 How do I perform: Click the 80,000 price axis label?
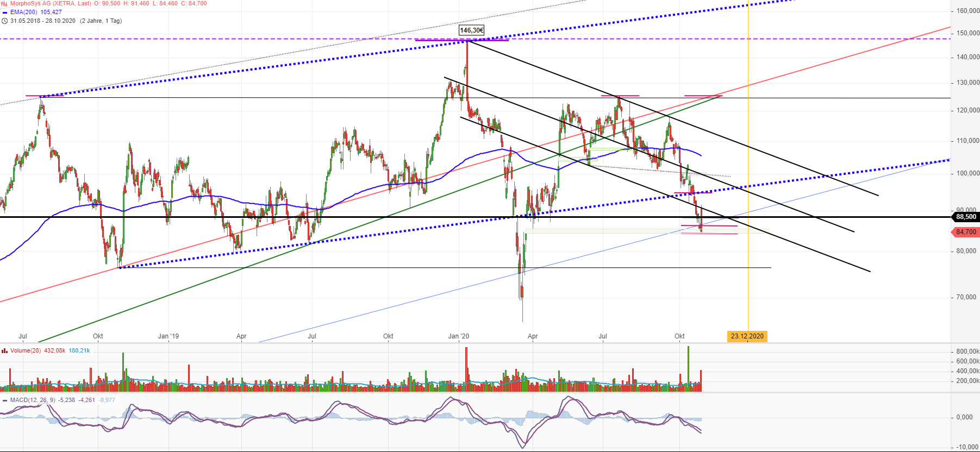click(x=966, y=251)
